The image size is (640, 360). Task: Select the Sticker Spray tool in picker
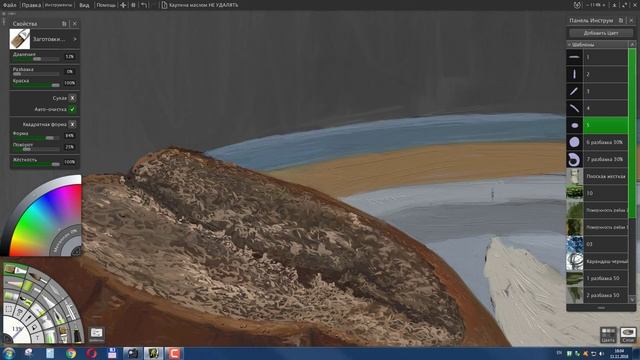click(x=49, y=337)
